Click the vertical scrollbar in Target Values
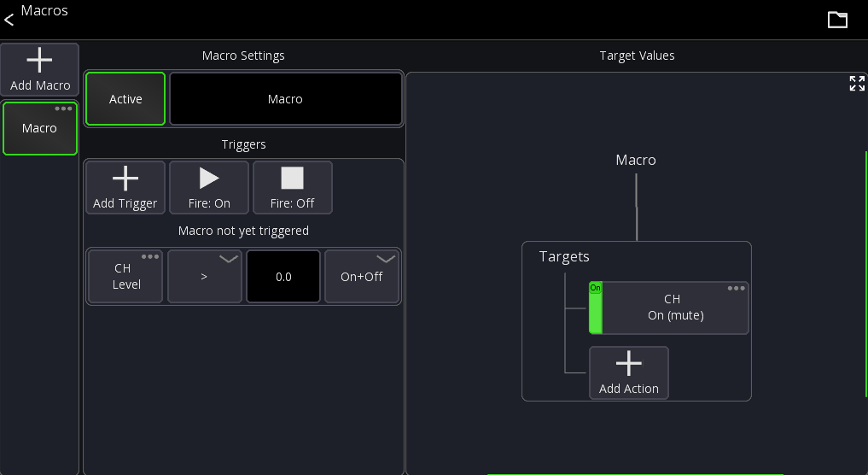868x475 pixels. point(866,273)
